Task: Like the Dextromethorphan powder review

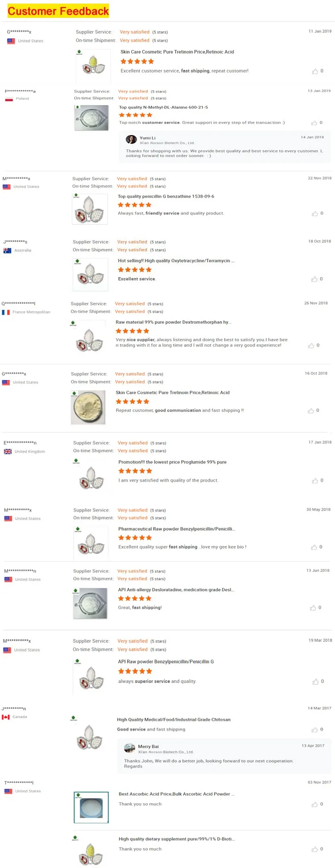Action: click(x=311, y=346)
